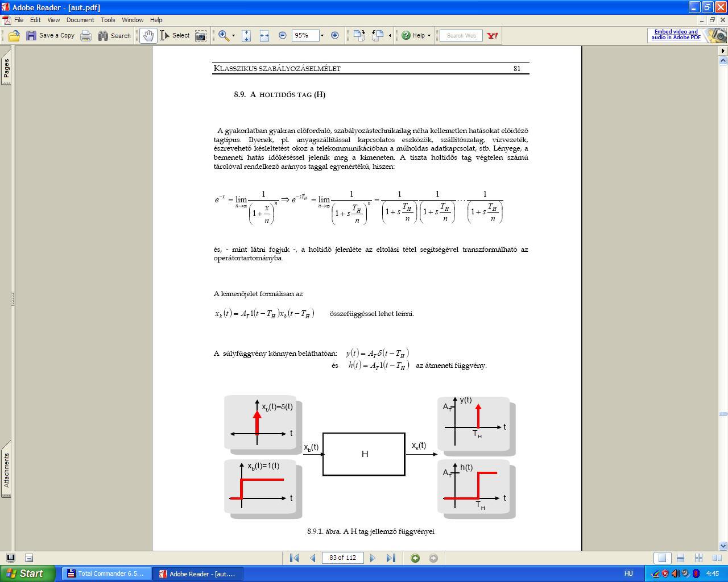Viewport: 728px width, 582px height.
Task: Set view to Fit Width
Action: pos(264,36)
